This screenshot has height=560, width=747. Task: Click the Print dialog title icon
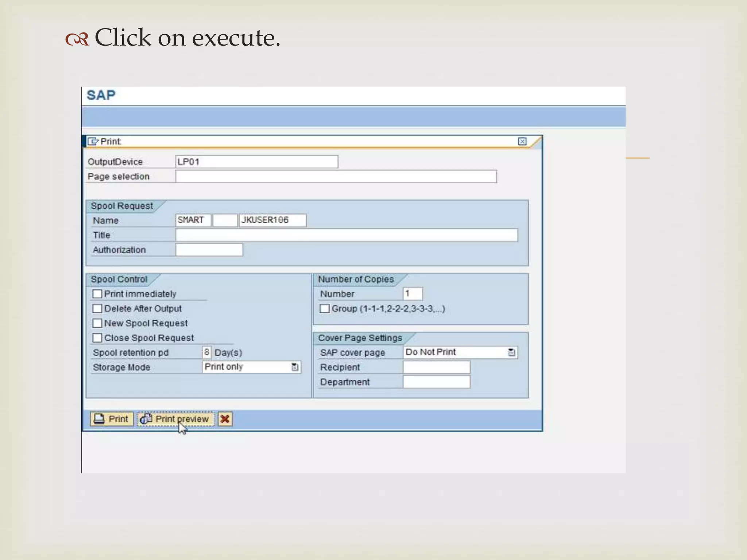pos(93,141)
